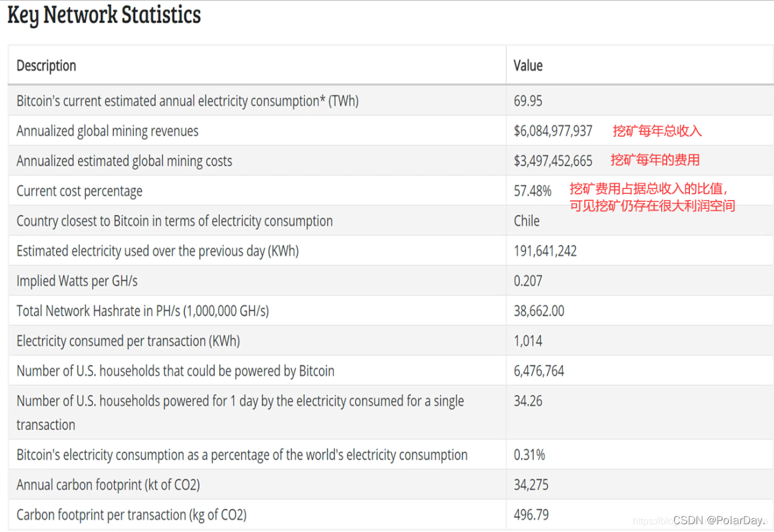Click the value 0.207
Screen dimensions: 774x532
(528, 281)
